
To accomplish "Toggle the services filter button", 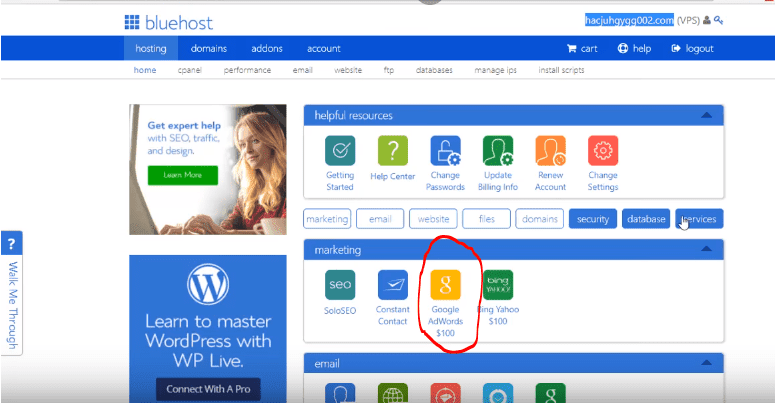I will [x=699, y=219].
